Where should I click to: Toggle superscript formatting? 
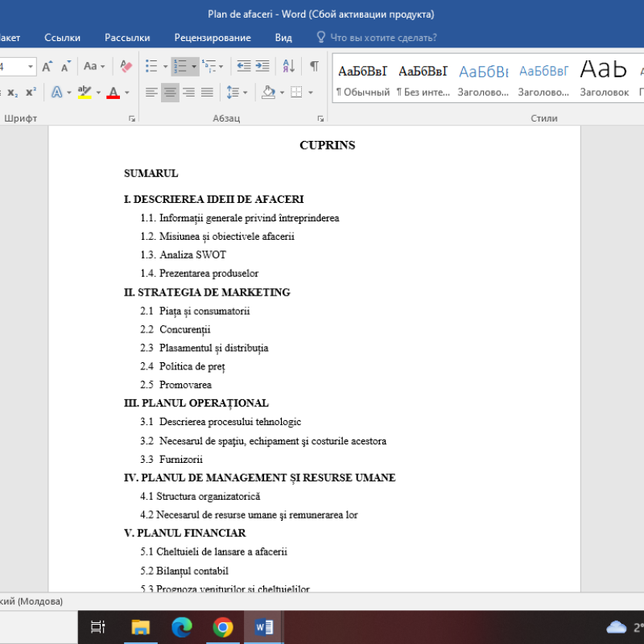pos(31,92)
